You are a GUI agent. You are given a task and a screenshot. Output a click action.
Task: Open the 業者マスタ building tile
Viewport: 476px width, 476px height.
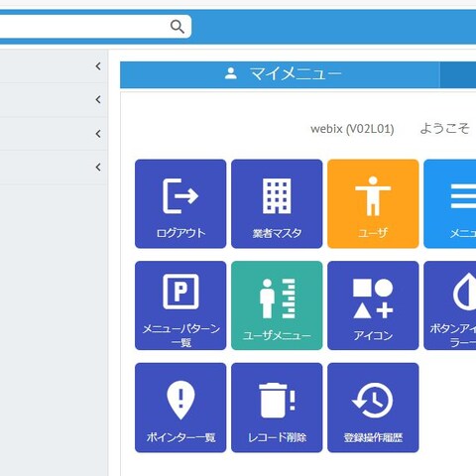(x=277, y=203)
